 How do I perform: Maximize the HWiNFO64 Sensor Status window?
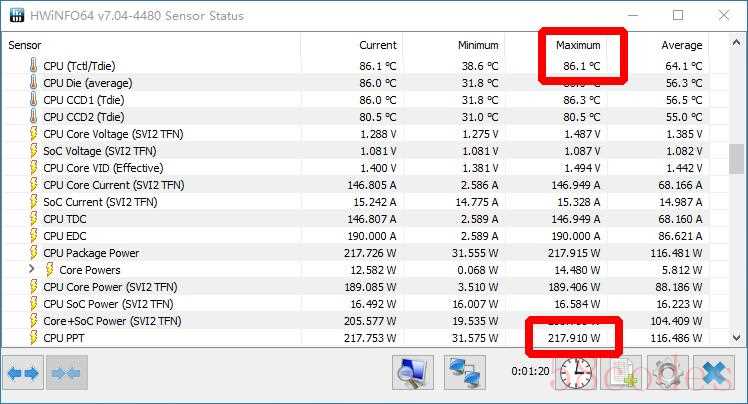point(678,15)
